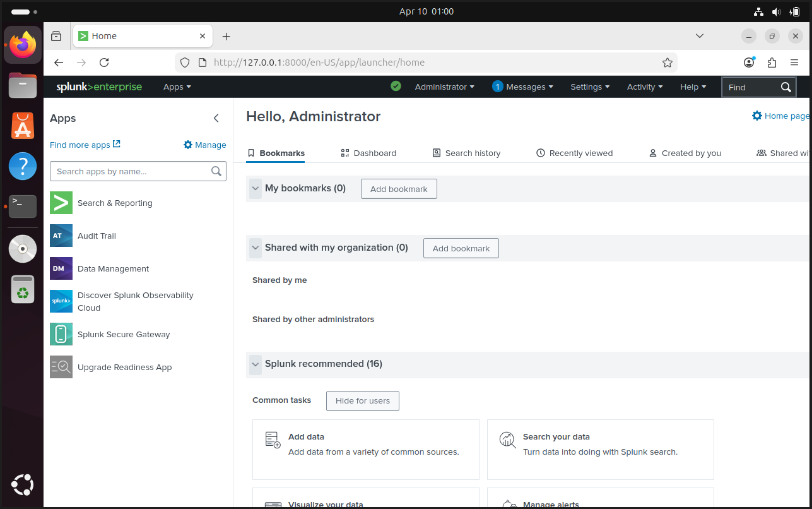This screenshot has width=812, height=509.
Task: Open the Administrator dropdown menu
Action: (444, 87)
